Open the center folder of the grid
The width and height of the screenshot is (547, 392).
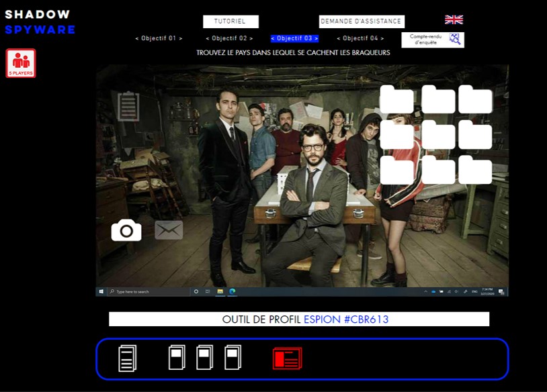point(438,135)
